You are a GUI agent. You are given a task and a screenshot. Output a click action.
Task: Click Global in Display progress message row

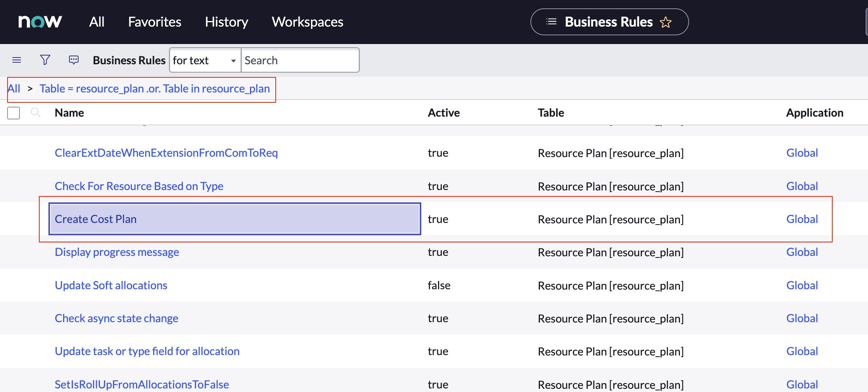(x=802, y=252)
